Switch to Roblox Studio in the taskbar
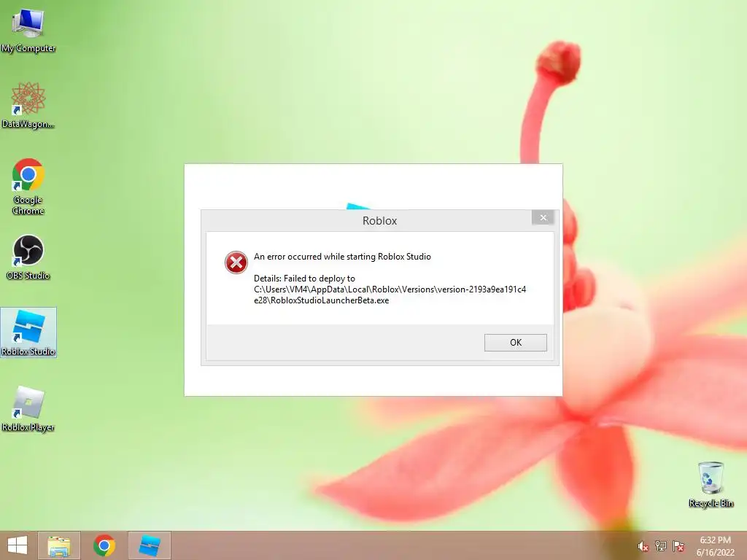The image size is (747, 560). click(x=149, y=545)
